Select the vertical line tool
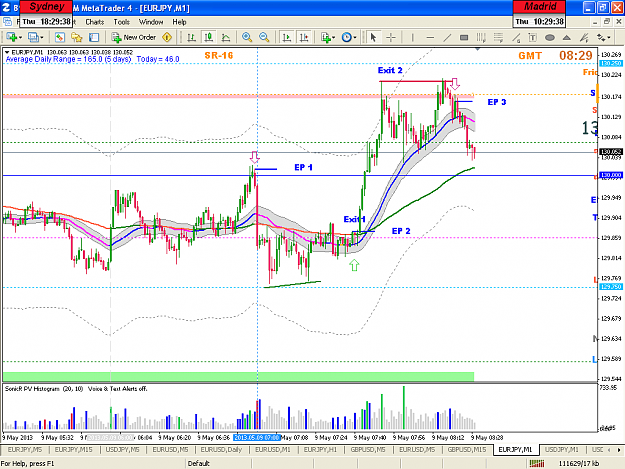 [x=413, y=37]
